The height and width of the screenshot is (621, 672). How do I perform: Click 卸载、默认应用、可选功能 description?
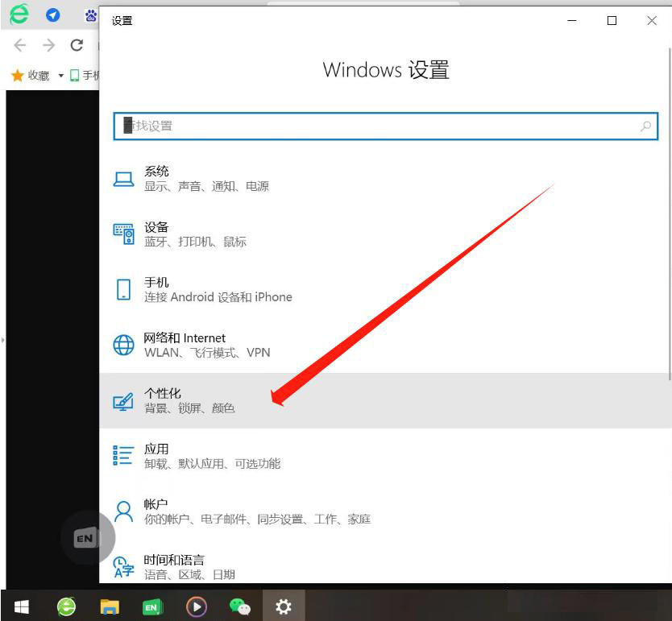coord(212,464)
